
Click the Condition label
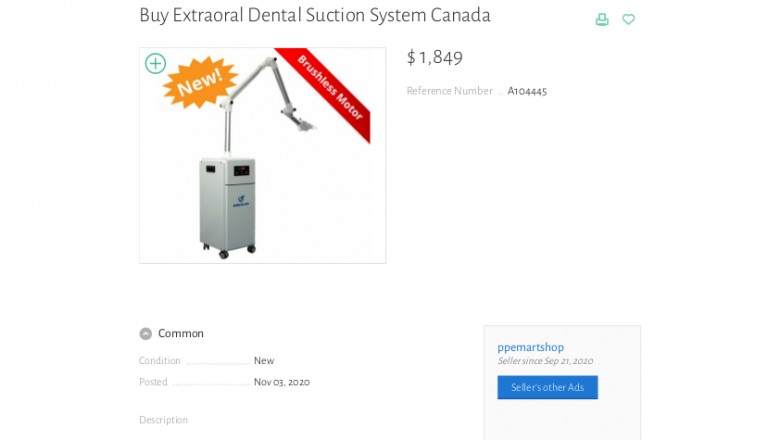(160, 361)
